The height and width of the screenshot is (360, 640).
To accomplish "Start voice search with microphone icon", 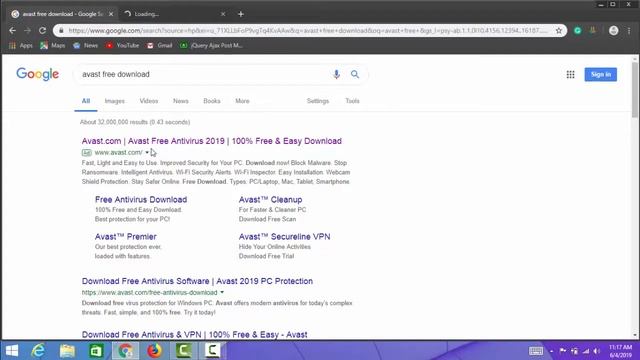I will [336, 74].
